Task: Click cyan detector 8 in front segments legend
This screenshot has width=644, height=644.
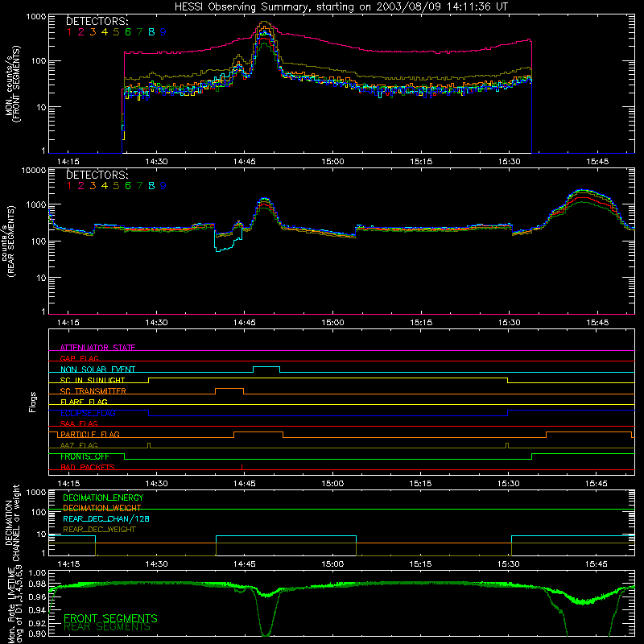Action: click(x=151, y=31)
